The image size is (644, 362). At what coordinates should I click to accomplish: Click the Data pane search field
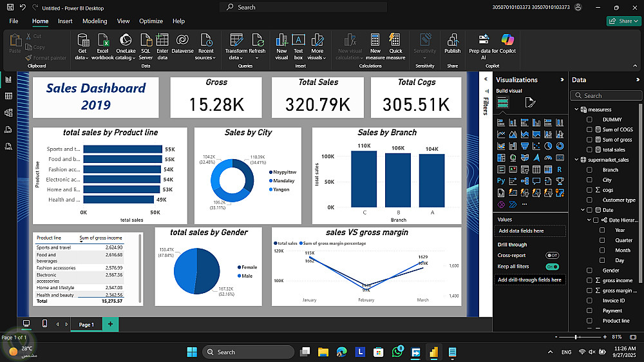606,95
